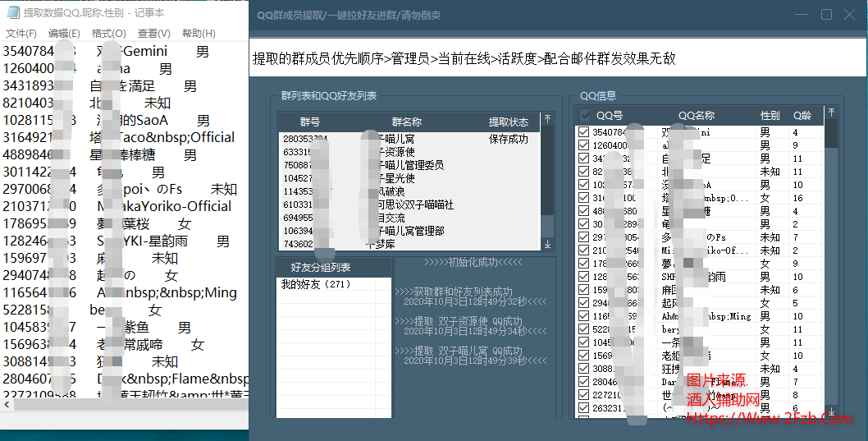Screen dimensions: 868x441
Task: Close the QQ群成员提取 tool window
Action: coord(850,15)
